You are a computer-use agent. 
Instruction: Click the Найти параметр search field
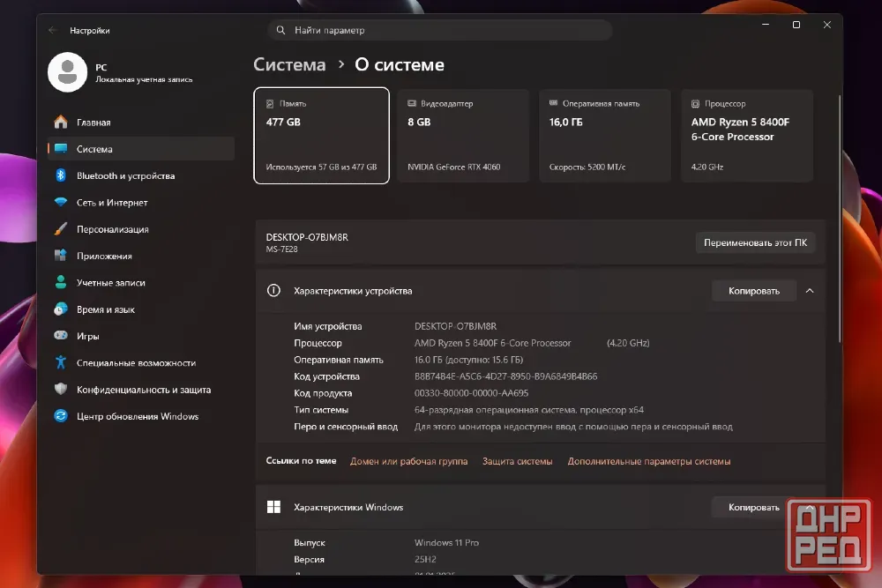[x=440, y=30]
